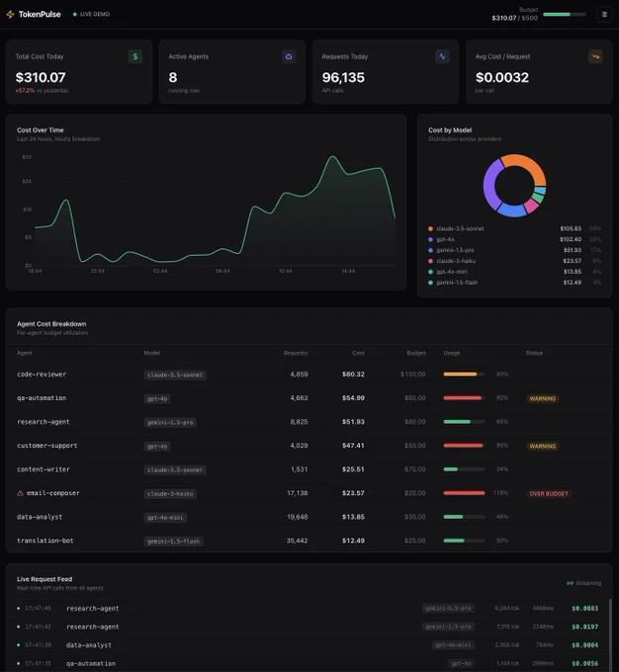Click the purple gpt-4o legend dot
Image resolution: width=619 pixels, height=672 pixels.
(431, 239)
